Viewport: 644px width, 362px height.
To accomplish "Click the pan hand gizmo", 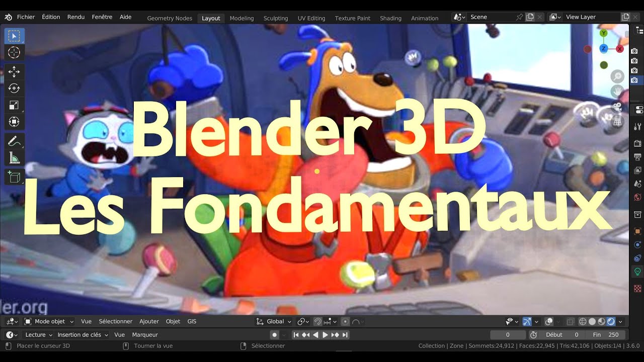I will [x=617, y=92].
